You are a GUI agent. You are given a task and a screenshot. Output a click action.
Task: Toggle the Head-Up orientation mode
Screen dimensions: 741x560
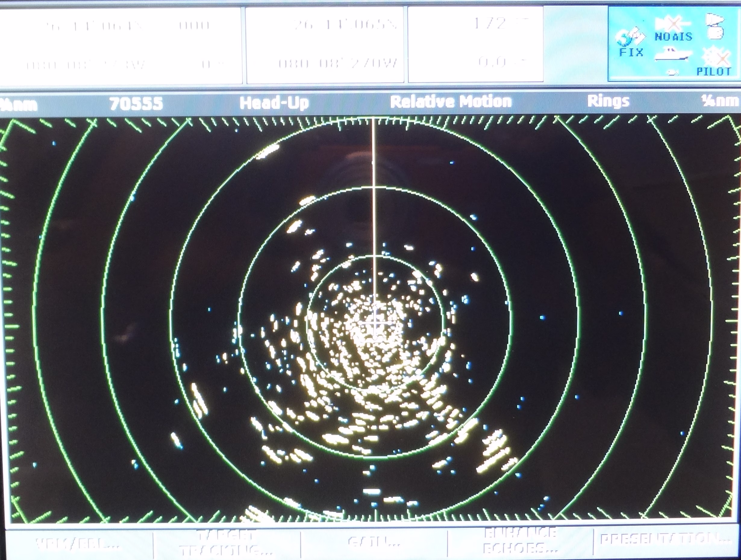tap(274, 103)
